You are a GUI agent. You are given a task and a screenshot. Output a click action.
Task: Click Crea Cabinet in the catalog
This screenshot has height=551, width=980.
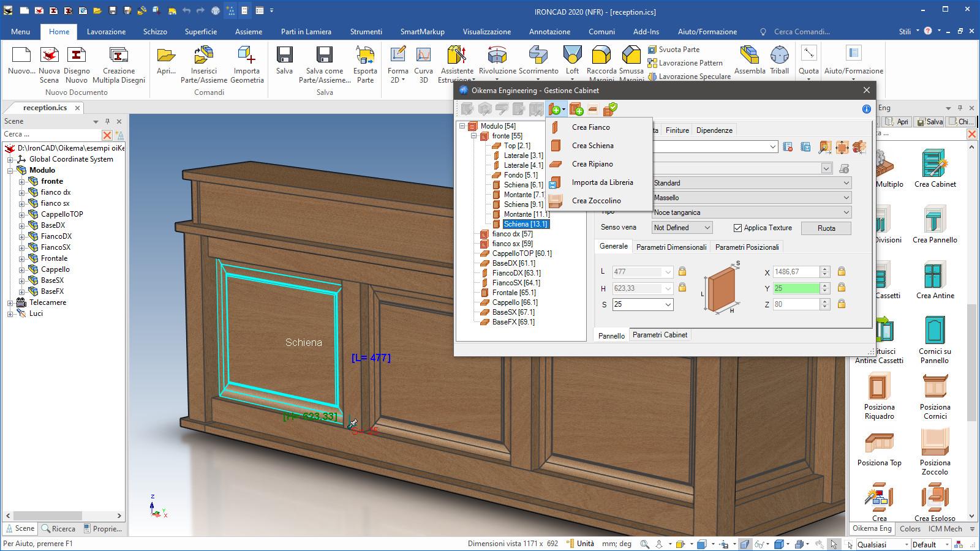pos(935,164)
